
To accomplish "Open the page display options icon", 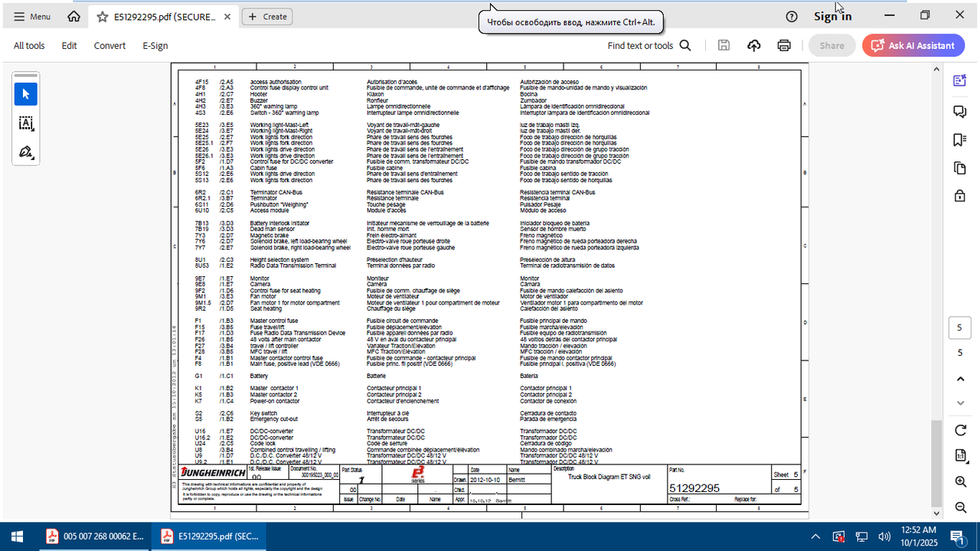I will [x=960, y=456].
